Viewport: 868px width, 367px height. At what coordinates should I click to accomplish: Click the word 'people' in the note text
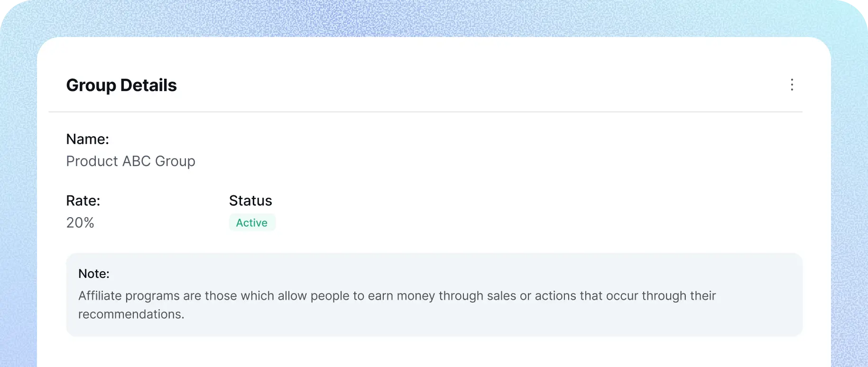click(x=330, y=296)
